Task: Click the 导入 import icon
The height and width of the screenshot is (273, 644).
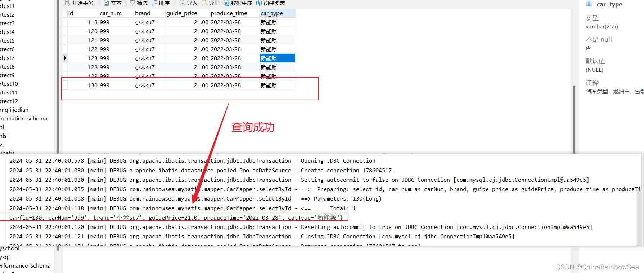Action: pyautogui.click(x=183, y=3)
